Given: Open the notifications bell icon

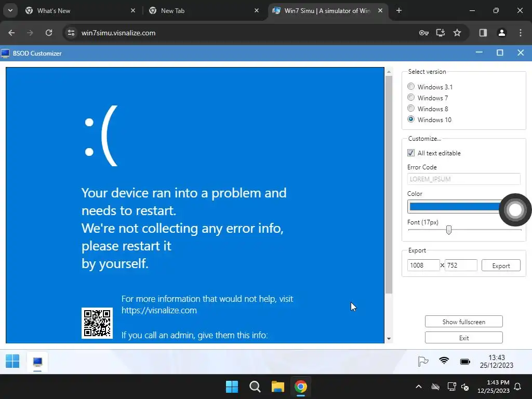Looking at the screenshot, I should 518,387.
